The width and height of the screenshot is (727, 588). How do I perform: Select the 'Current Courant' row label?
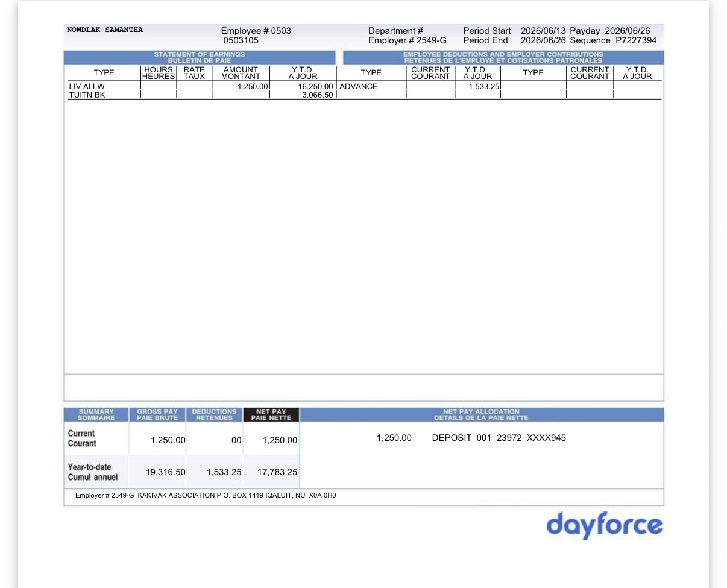coord(81,438)
